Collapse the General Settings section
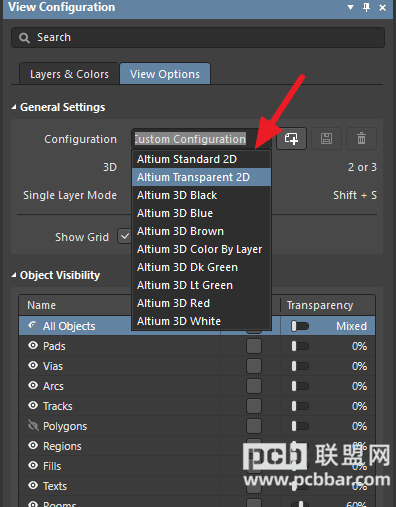 click(x=14, y=107)
